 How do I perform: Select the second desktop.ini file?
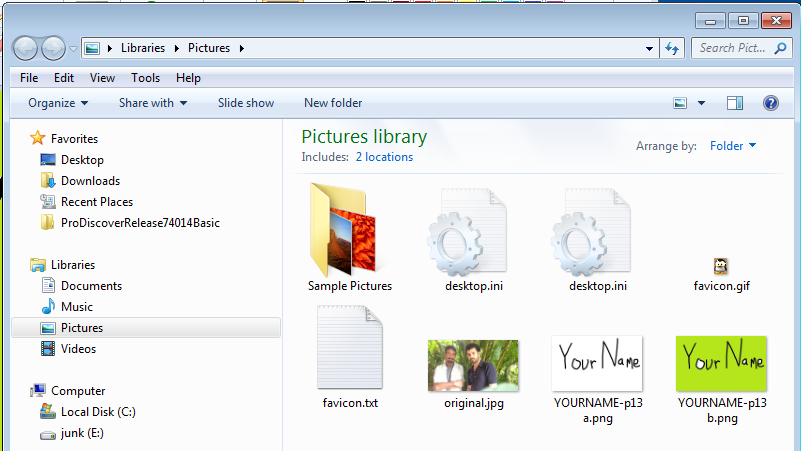[598, 240]
